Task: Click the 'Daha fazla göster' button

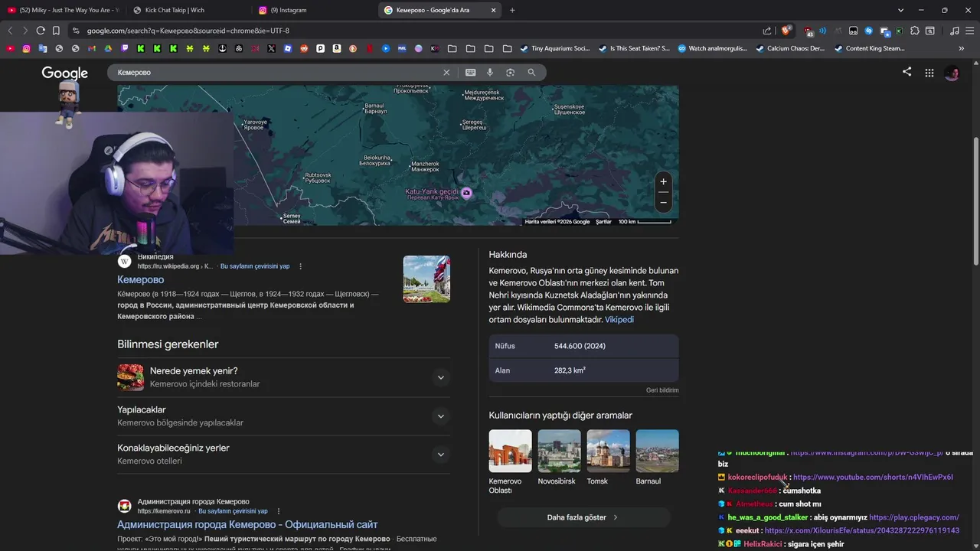Action: click(583, 517)
